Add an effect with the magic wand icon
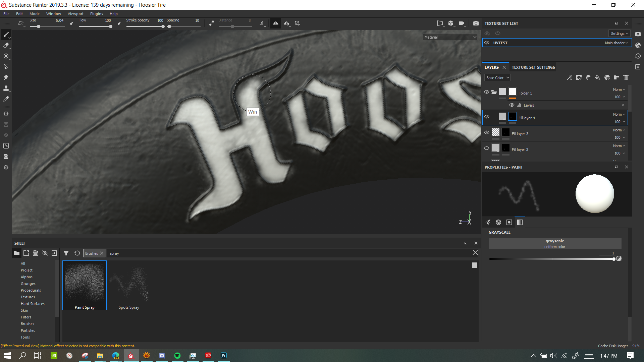Screen dimensions: 644x362 pos(570,78)
